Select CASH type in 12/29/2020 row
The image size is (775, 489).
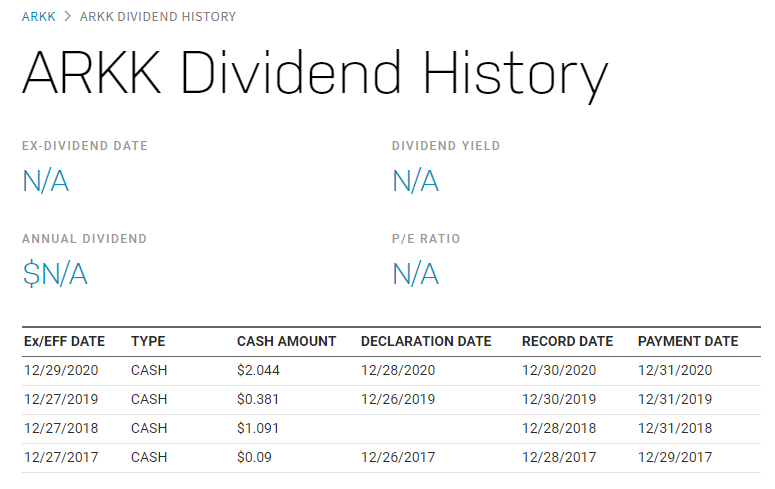[149, 370]
